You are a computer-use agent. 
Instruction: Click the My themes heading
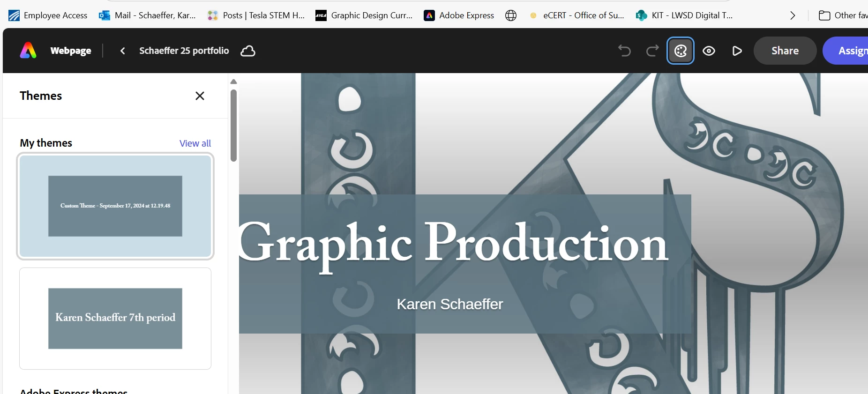point(46,143)
